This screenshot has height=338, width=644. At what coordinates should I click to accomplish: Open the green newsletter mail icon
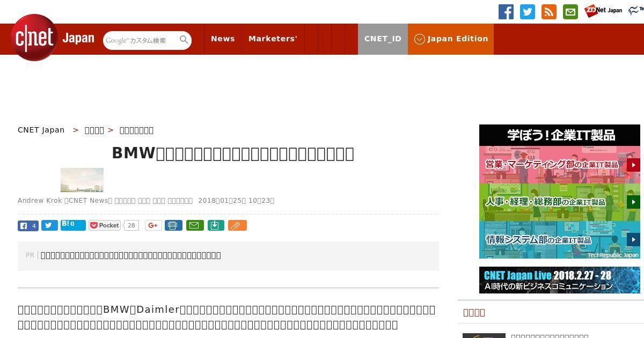(570, 12)
